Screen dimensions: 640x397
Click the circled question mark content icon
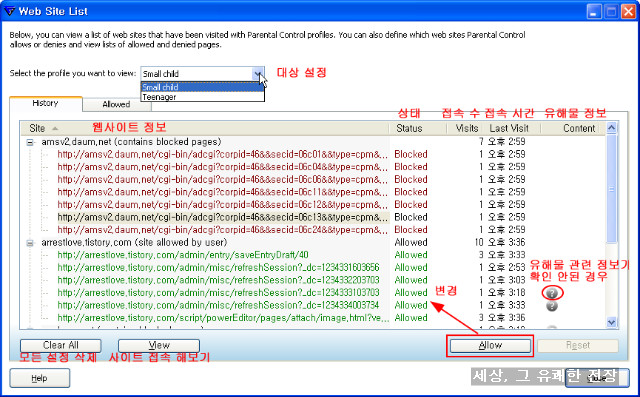point(552,293)
